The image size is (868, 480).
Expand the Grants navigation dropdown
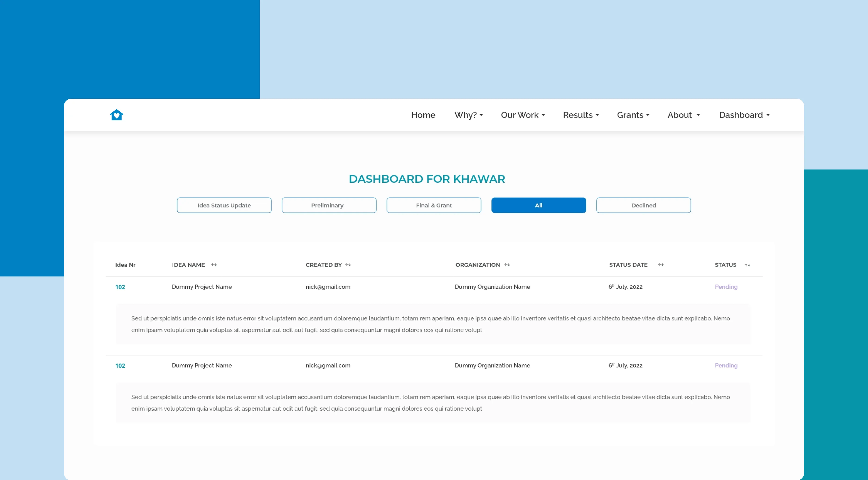coord(633,115)
